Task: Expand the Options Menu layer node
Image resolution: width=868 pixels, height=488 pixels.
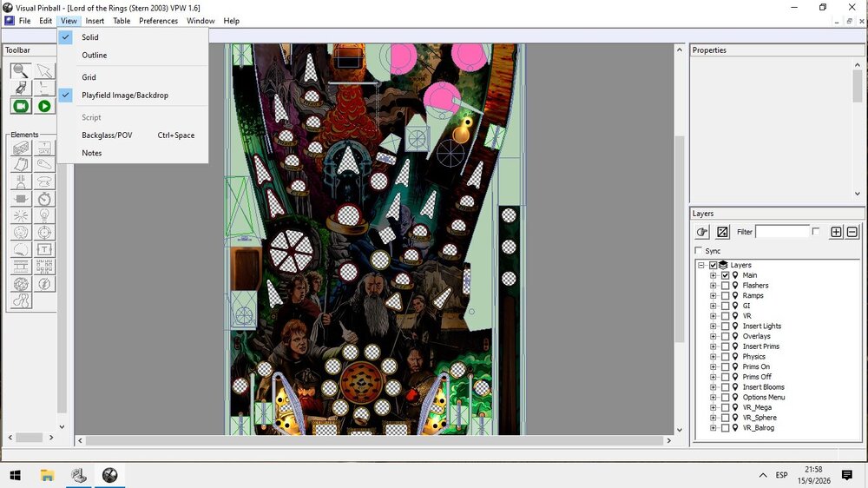Action: [x=713, y=397]
